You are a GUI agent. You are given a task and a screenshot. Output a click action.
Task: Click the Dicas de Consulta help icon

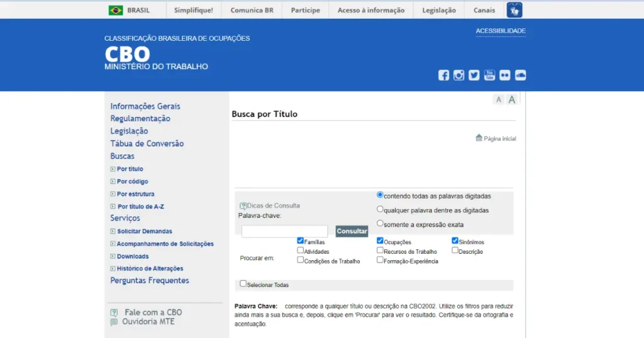(x=243, y=206)
